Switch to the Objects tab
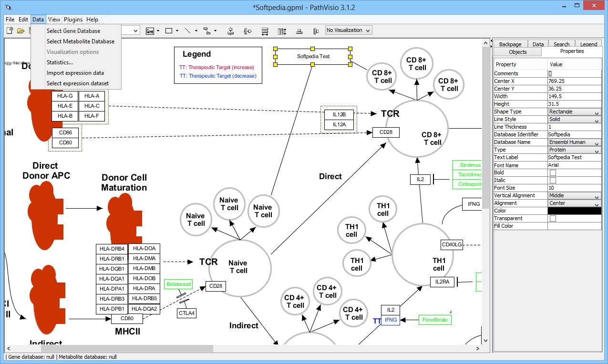Screen dimensions: 608x364 pyautogui.click(x=518, y=52)
